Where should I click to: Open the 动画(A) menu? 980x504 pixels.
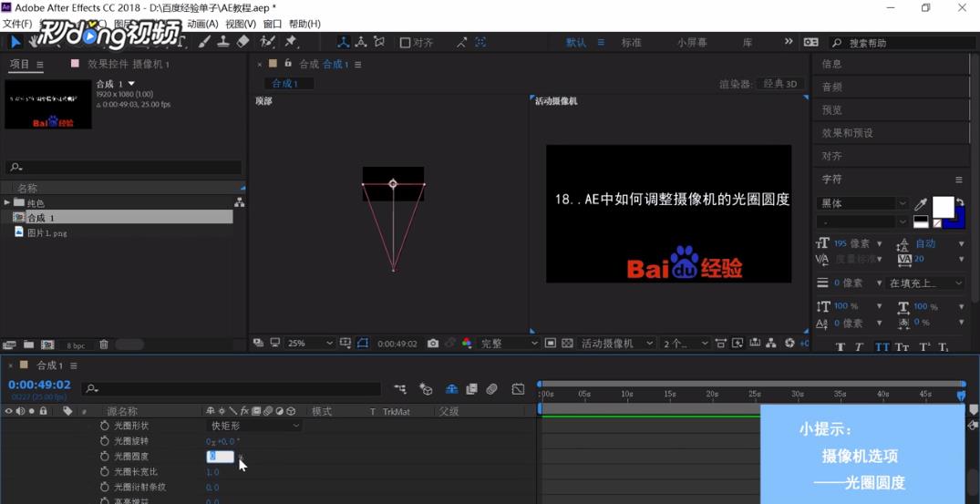202,24
